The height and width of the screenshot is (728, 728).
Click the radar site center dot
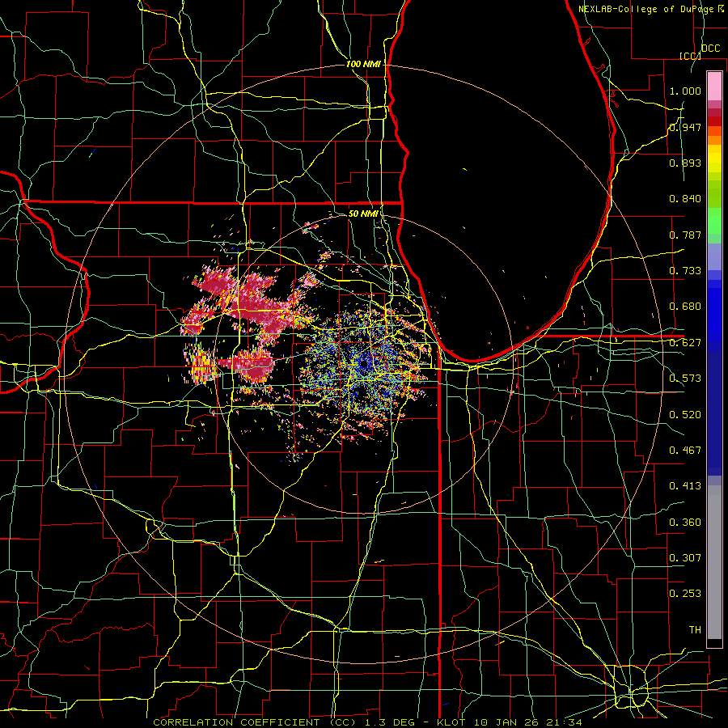point(364,364)
